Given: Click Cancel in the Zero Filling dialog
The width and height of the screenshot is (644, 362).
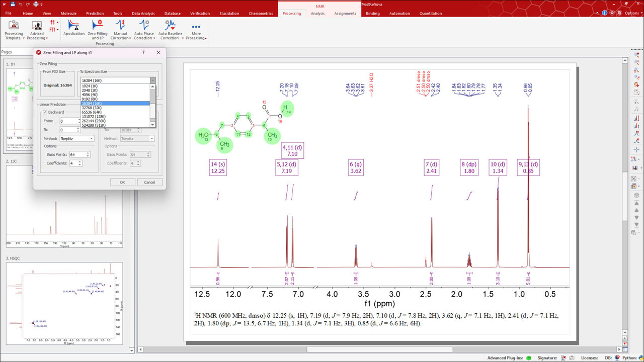Looking at the screenshot, I should (x=149, y=183).
